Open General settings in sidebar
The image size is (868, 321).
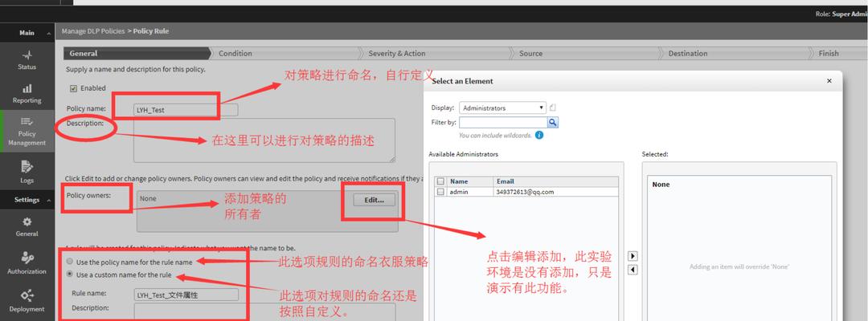click(x=27, y=227)
